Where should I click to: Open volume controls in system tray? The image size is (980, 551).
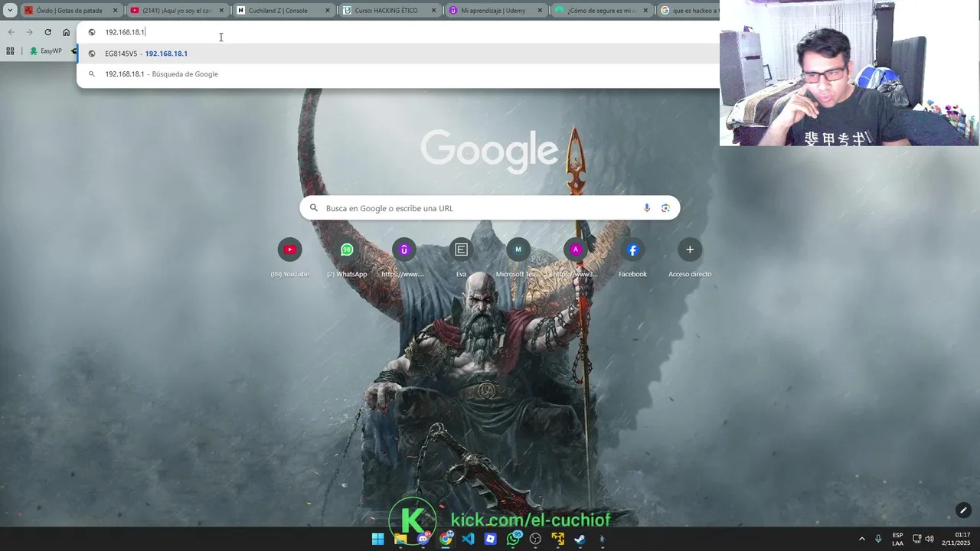click(929, 539)
